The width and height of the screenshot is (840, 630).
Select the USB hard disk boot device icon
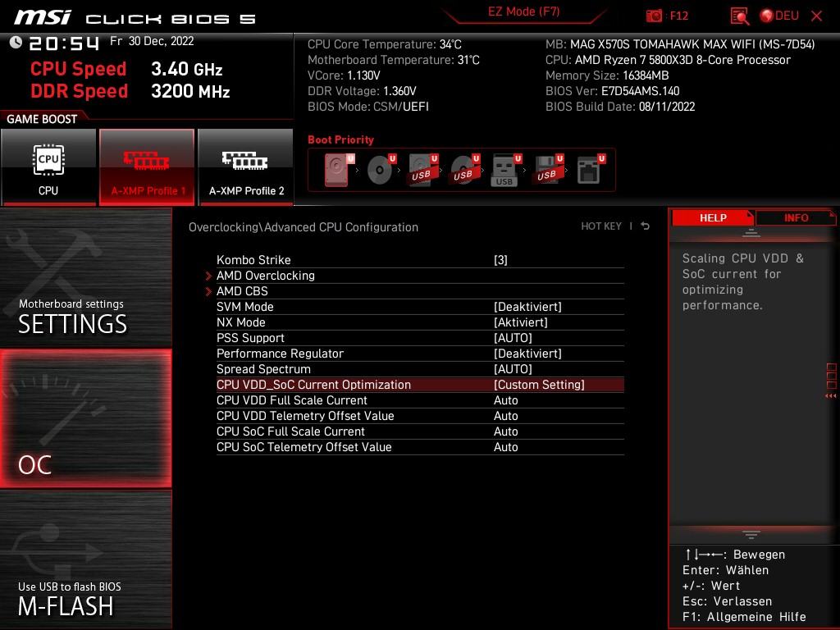click(423, 170)
